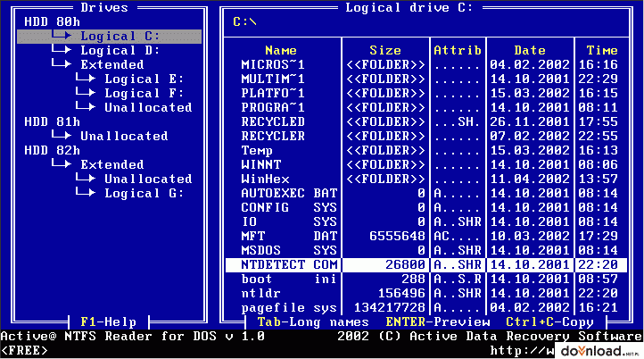Expand the HDD 80h drive node

[48, 21]
